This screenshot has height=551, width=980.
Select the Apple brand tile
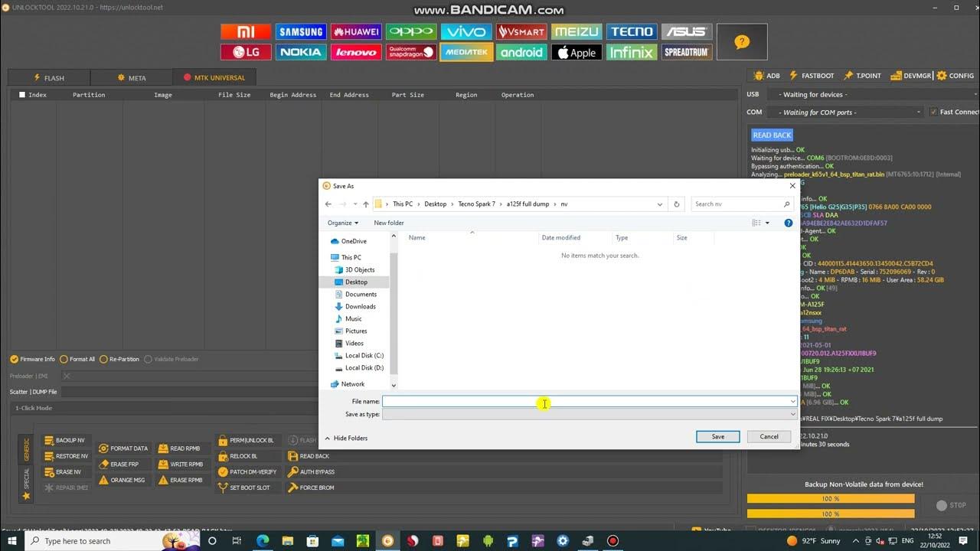pos(577,52)
